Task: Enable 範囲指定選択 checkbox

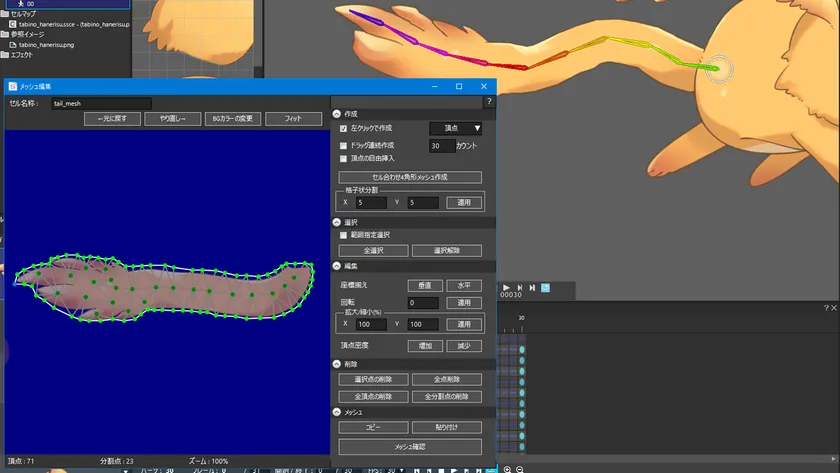Action: click(x=343, y=235)
